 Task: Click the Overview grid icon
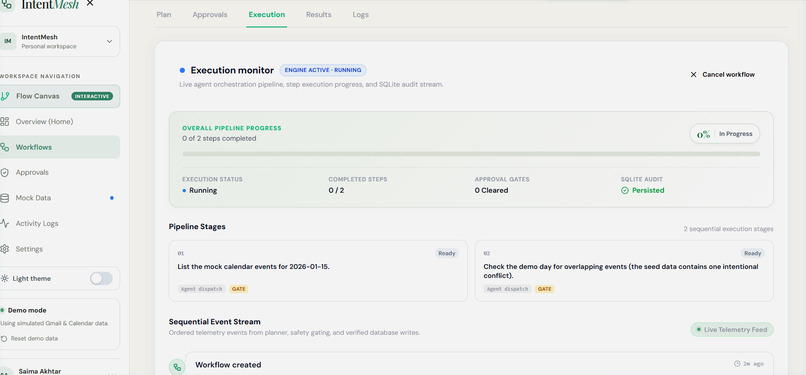point(5,122)
